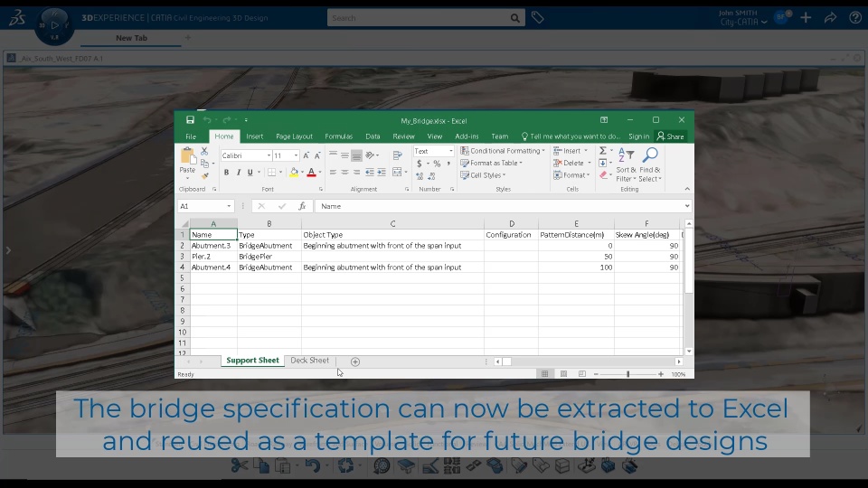Screen dimensions: 868x488
Task: Add a new sheet with the plus icon
Action: click(x=355, y=361)
